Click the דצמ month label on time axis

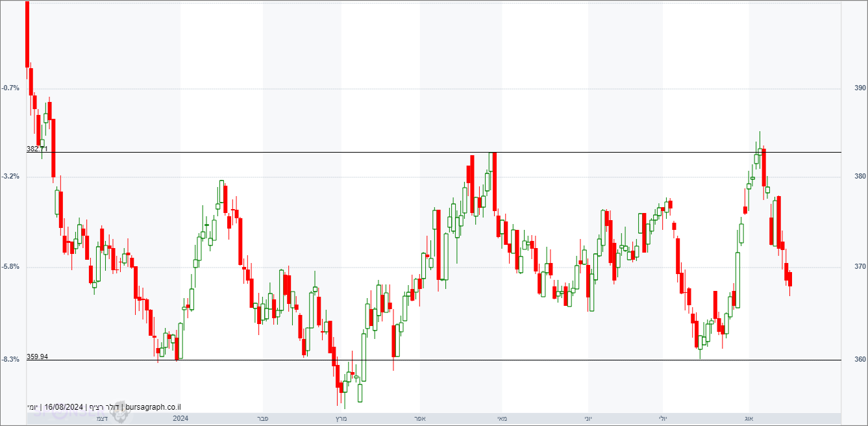click(x=102, y=418)
